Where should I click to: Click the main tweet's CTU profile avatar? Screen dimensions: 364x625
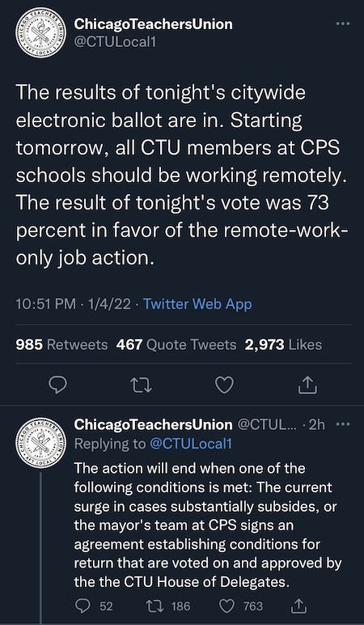[41, 32]
